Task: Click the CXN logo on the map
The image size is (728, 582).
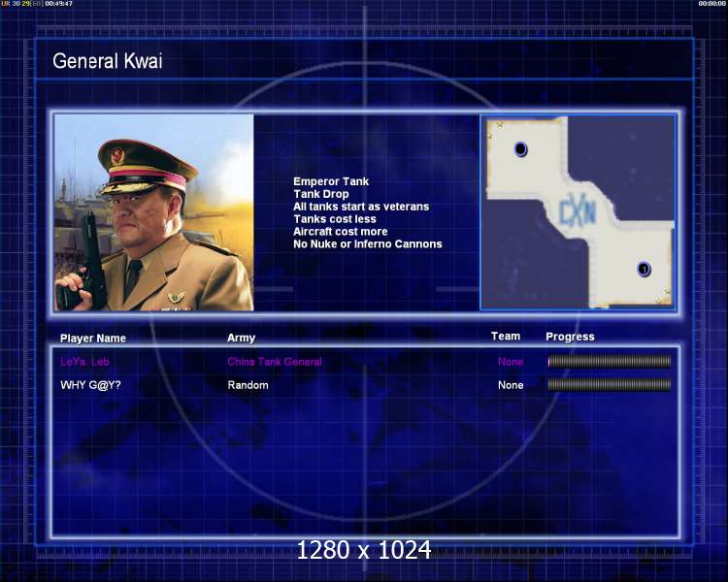Action: click(578, 211)
